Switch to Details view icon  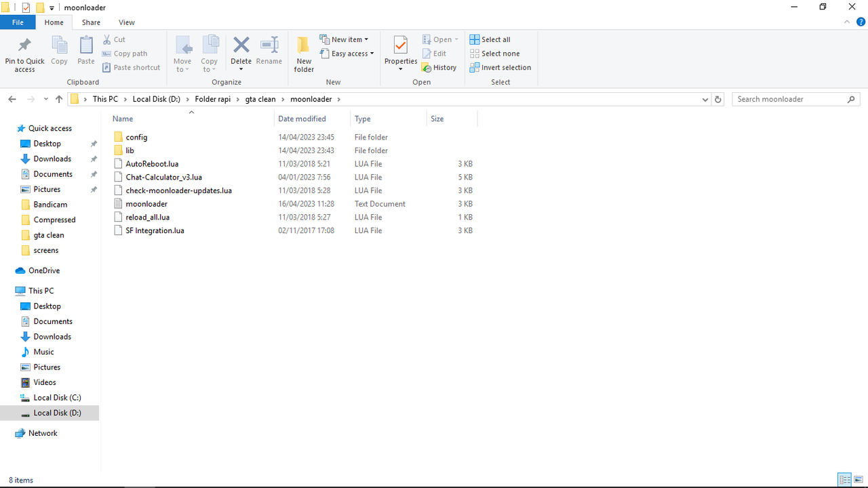pos(844,480)
